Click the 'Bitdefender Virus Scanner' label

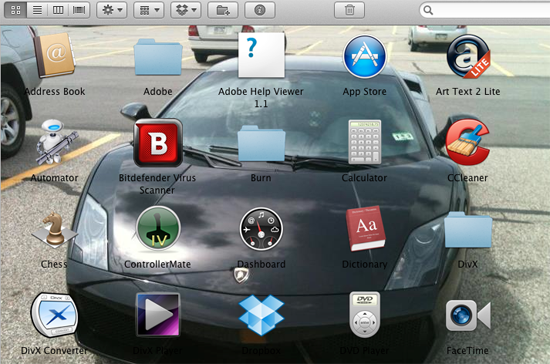coord(157,184)
